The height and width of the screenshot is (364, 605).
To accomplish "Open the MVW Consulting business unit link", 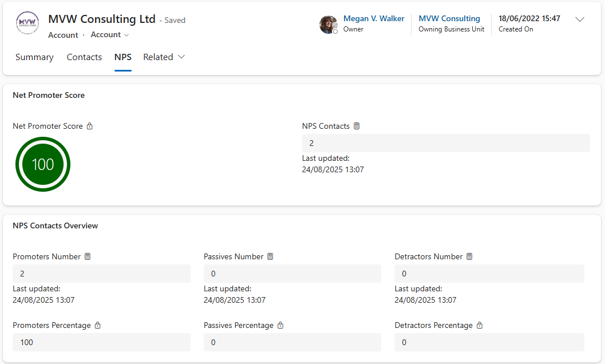I will click(x=449, y=19).
